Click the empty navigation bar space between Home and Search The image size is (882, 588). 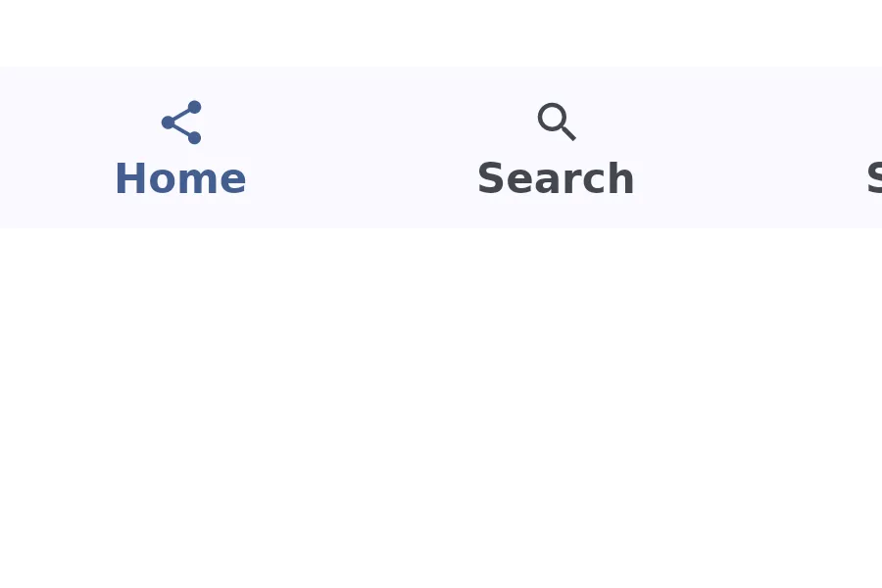[362, 147]
